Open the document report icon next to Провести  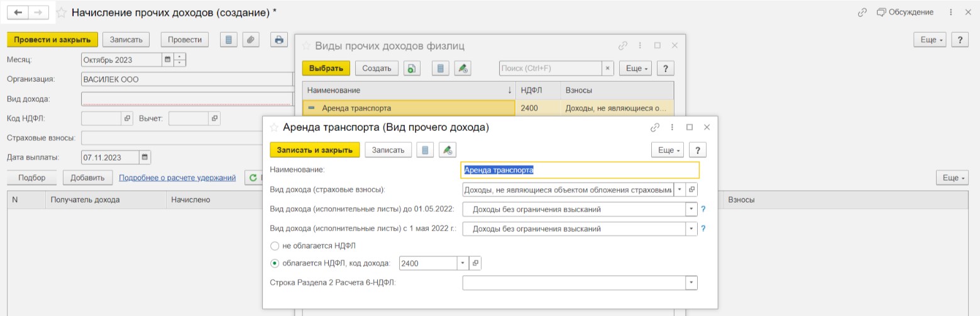pyautogui.click(x=228, y=40)
